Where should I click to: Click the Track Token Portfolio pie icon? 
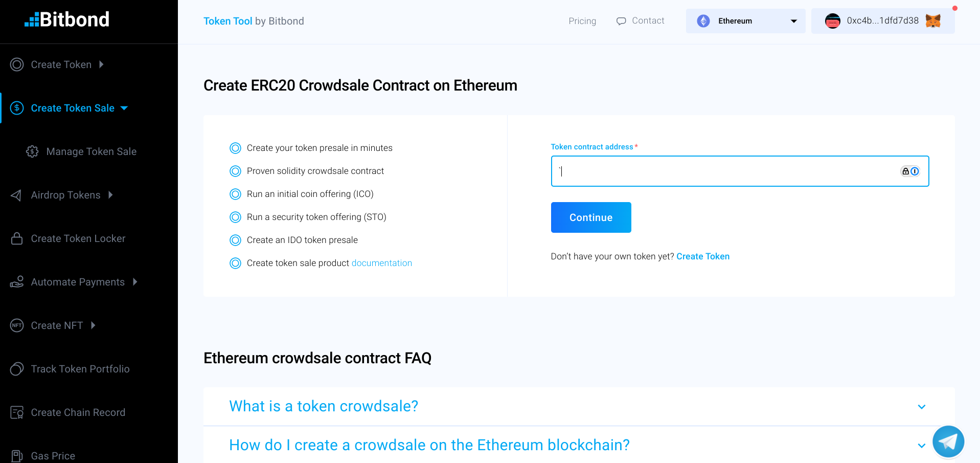(17, 369)
